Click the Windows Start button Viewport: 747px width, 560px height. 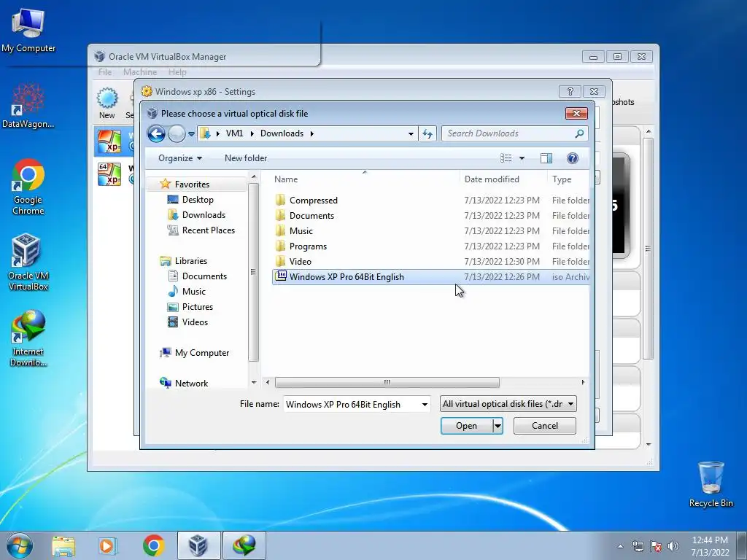coord(20,545)
